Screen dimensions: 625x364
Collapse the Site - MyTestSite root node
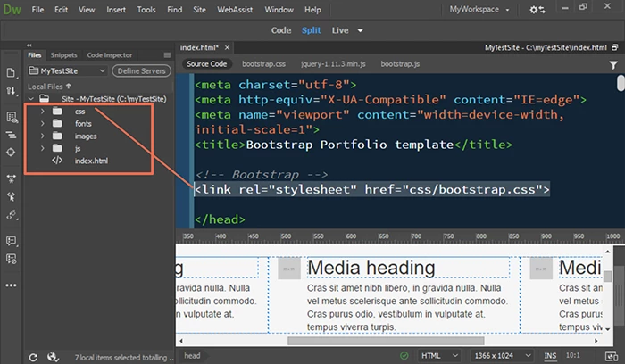pyautogui.click(x=31, y=98)
